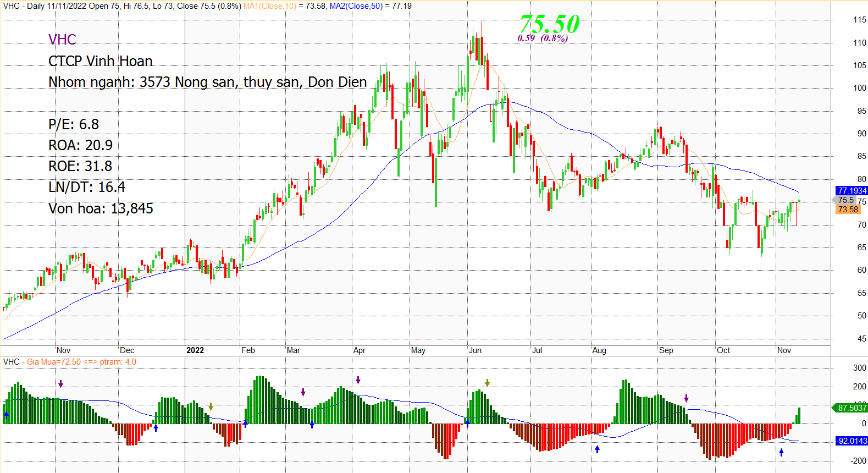Click the olive arrow in January indicator area
The height and width of the screenshot is (473, 868).
(x=211, y=407)
